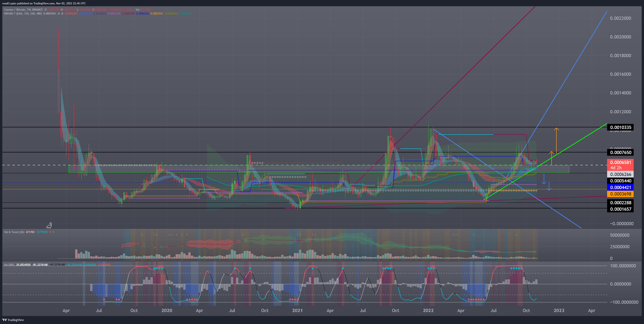
Task: Click the 0.0005440 price level label
Action: coord(620,181)
